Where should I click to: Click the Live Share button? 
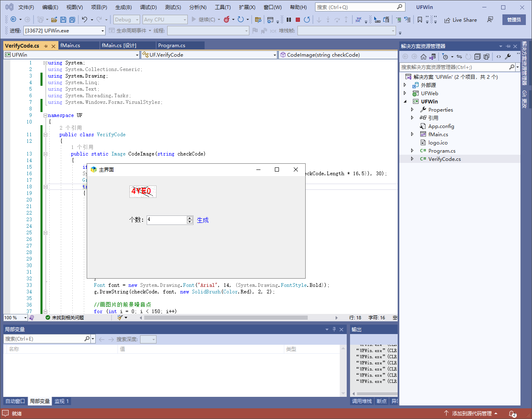pos(461,20)
